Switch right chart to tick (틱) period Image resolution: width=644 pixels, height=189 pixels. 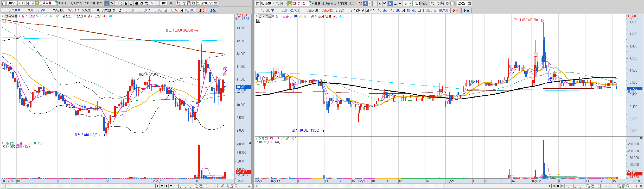(x=400, y=3)
